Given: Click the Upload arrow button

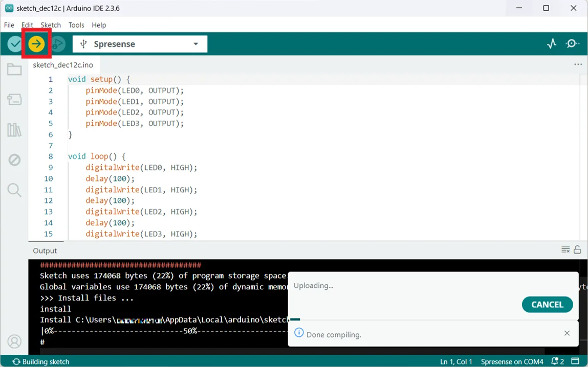Looking at the screenshot, I should pos(36,44).
